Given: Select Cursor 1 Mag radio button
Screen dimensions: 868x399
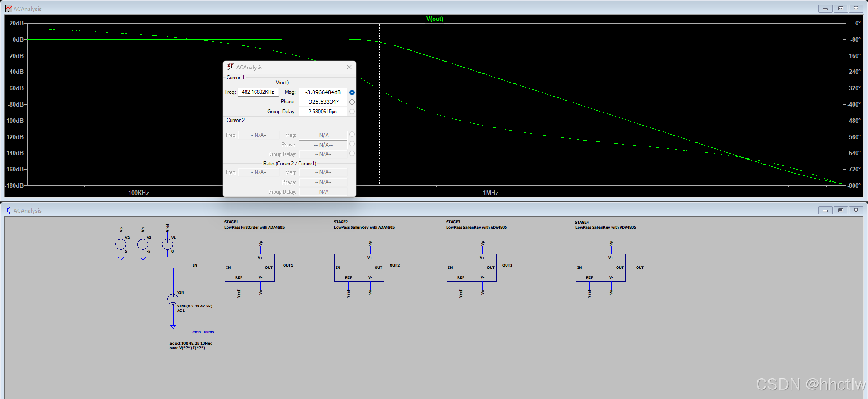Looking at the screenshot, I should click(352, 92).
